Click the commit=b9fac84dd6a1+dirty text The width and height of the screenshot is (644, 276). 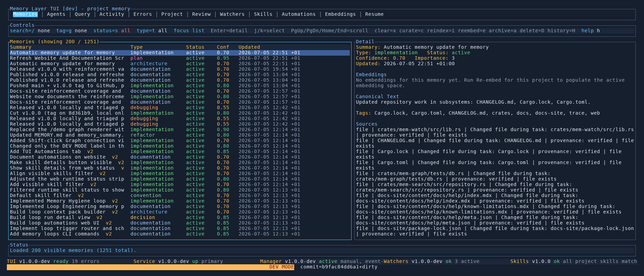(x=339, y=267)
